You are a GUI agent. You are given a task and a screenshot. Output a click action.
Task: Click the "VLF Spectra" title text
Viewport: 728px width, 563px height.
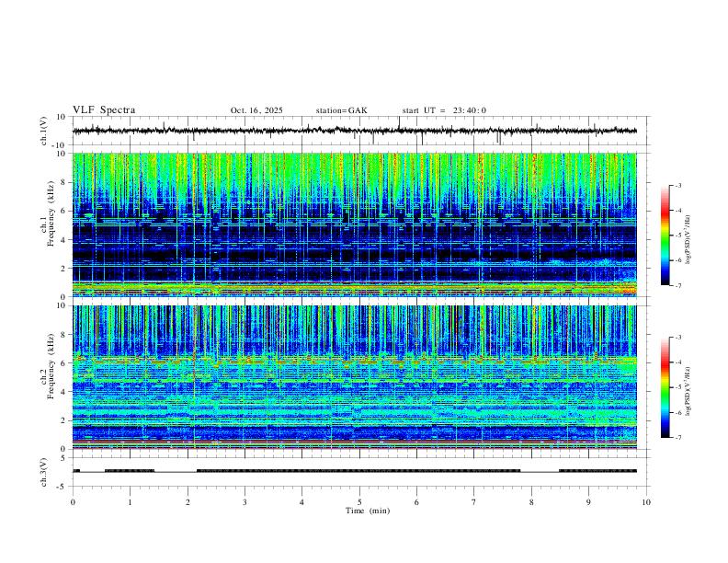click(104, 110)
